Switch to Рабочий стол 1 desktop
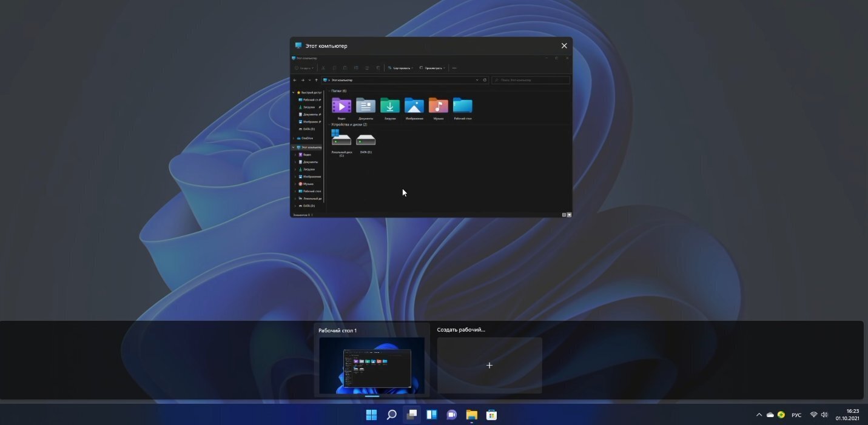The image size is (868, 425). [x=371, y=365]
